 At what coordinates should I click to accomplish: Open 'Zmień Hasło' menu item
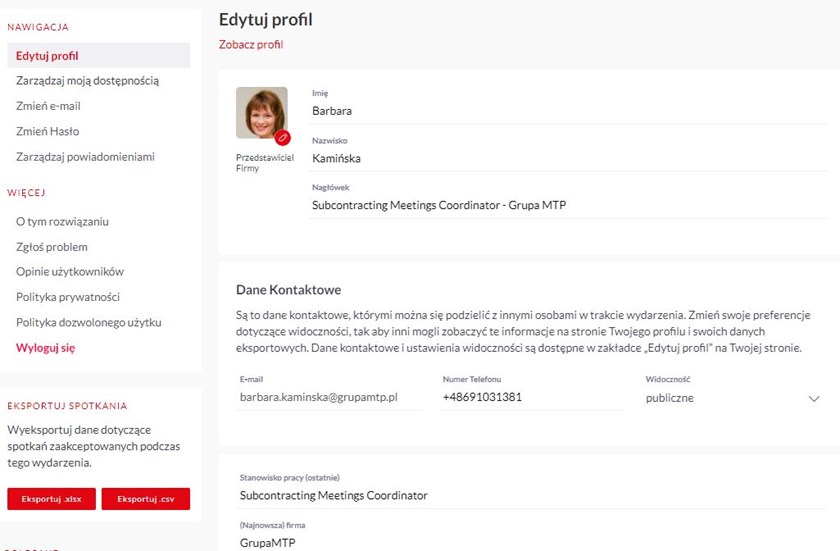(x=47, y=131)
